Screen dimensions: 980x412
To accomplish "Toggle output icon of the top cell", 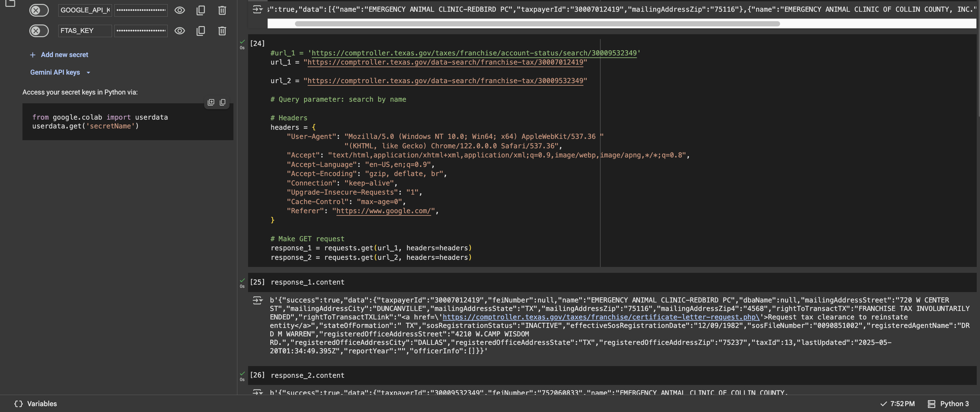I will tap(258, 9).
